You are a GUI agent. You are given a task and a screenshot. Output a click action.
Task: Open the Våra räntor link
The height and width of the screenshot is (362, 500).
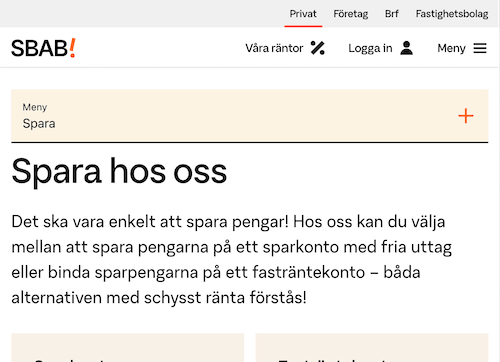(x=274, y=48)
